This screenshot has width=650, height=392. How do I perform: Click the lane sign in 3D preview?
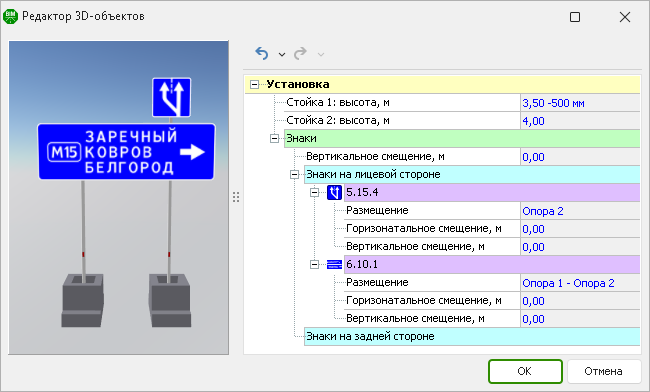tap(171, 97)
